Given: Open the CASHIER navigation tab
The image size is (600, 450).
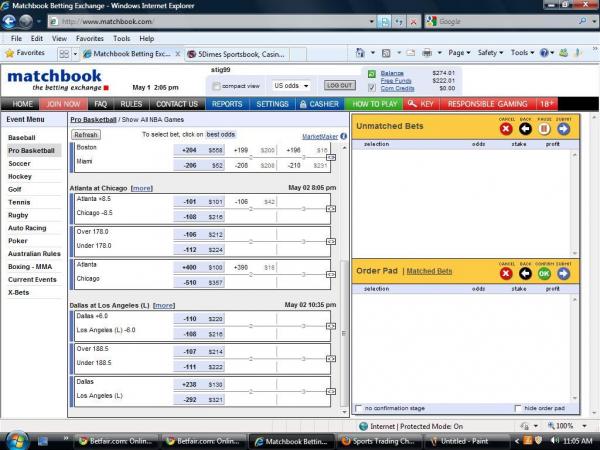Looking at the screenshot, I should (x=318, y=104).
